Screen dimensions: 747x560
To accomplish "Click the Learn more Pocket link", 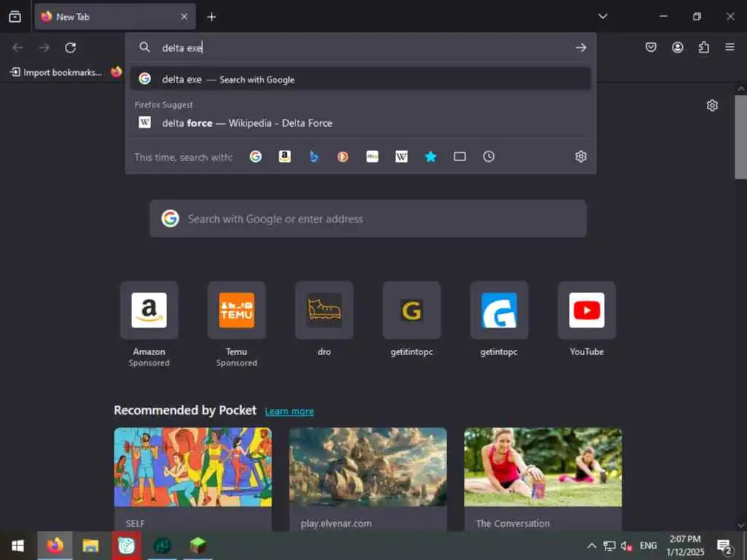I will (289, 411).
